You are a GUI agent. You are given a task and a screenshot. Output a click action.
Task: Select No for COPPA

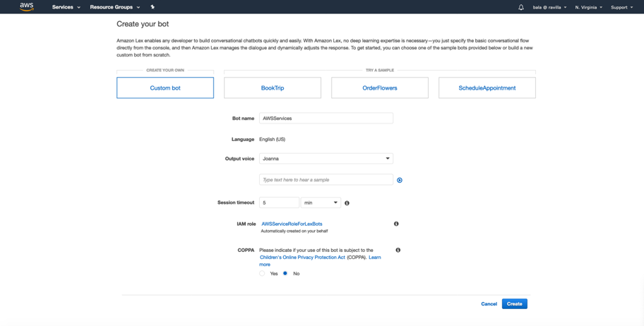285,274
